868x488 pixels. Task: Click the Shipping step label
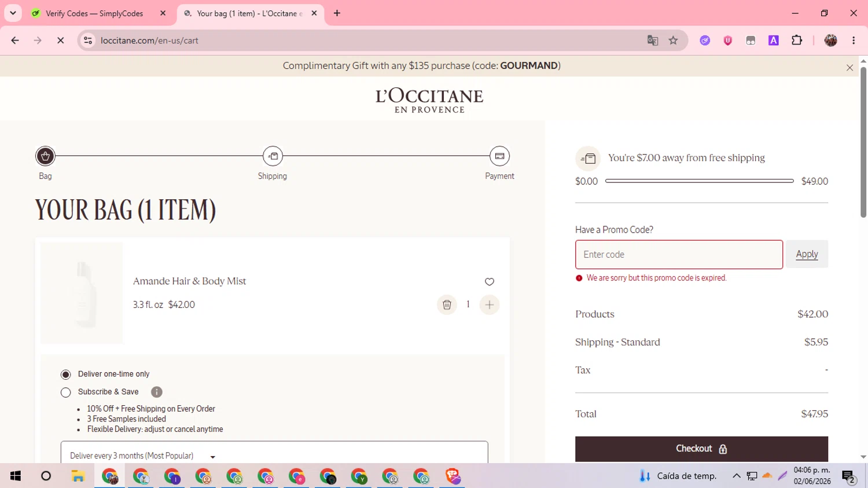click(x=273, y=176)
